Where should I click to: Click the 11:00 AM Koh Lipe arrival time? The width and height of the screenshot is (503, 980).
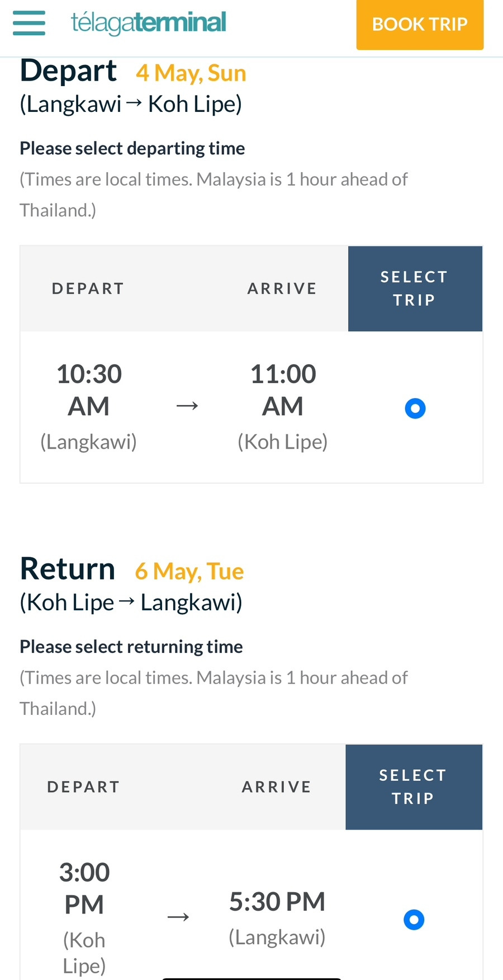click(x=283, y=390)
